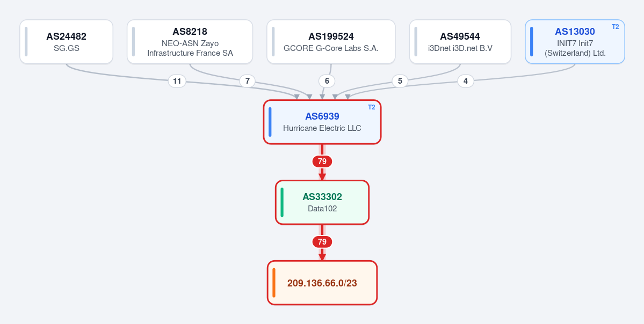Click the green bar on AS33302 node
Screen dimensions: 644x324
(282, 203)
